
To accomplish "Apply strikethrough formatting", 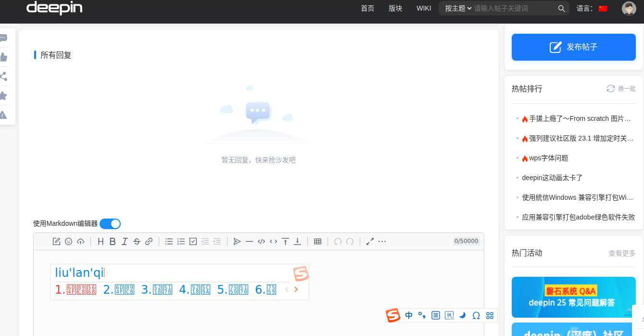I will 137,241.
